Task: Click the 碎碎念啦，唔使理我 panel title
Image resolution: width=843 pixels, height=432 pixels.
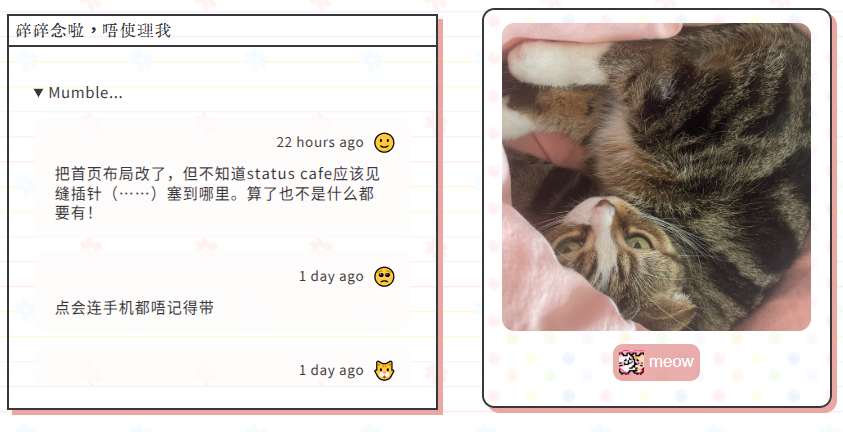Action: point(94,31)
